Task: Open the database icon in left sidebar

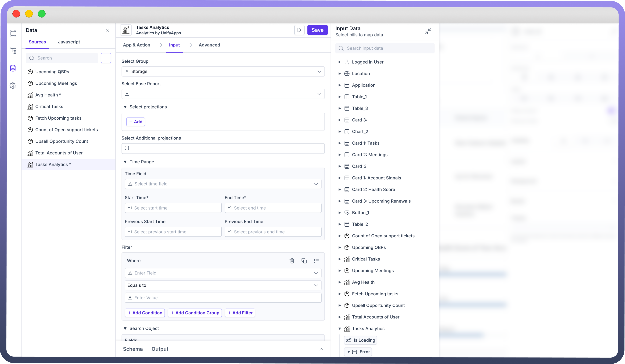Action: pos(13,68)
